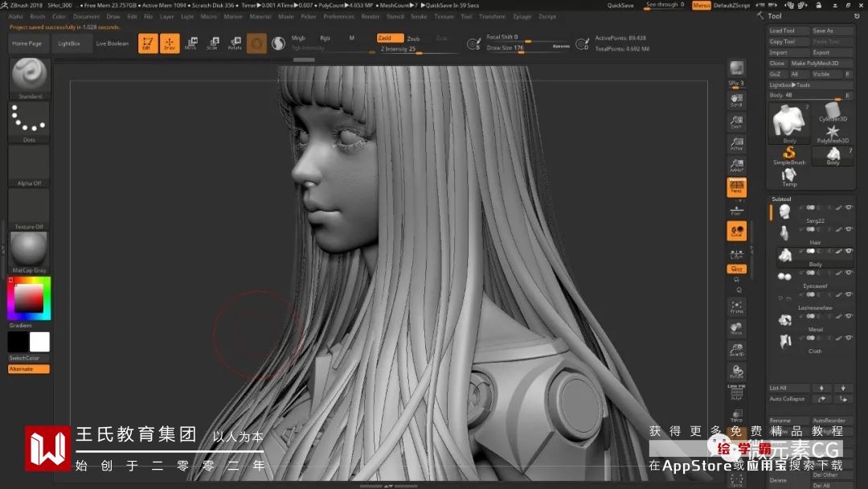
Task: Activate the Draw mode button
Action: (x=170, y=43)
